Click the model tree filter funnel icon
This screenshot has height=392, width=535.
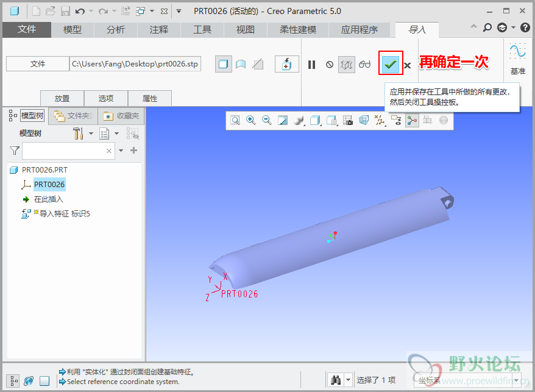point(15,151)
